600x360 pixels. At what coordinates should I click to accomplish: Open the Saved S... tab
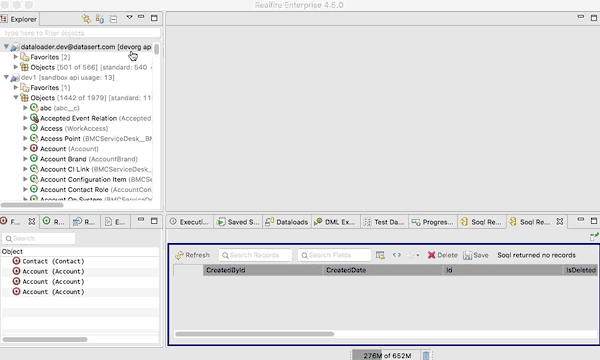click(x=238, y=222)
